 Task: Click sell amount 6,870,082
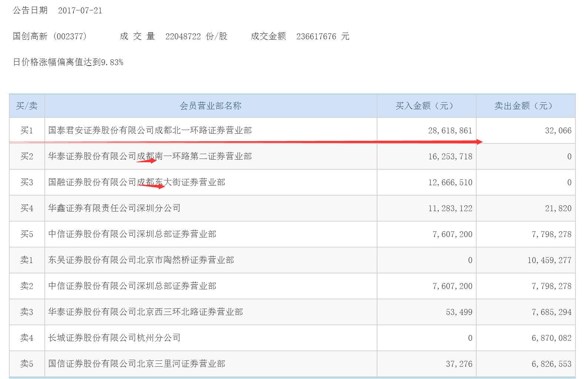pyautogui.click(x=552, y=338)
